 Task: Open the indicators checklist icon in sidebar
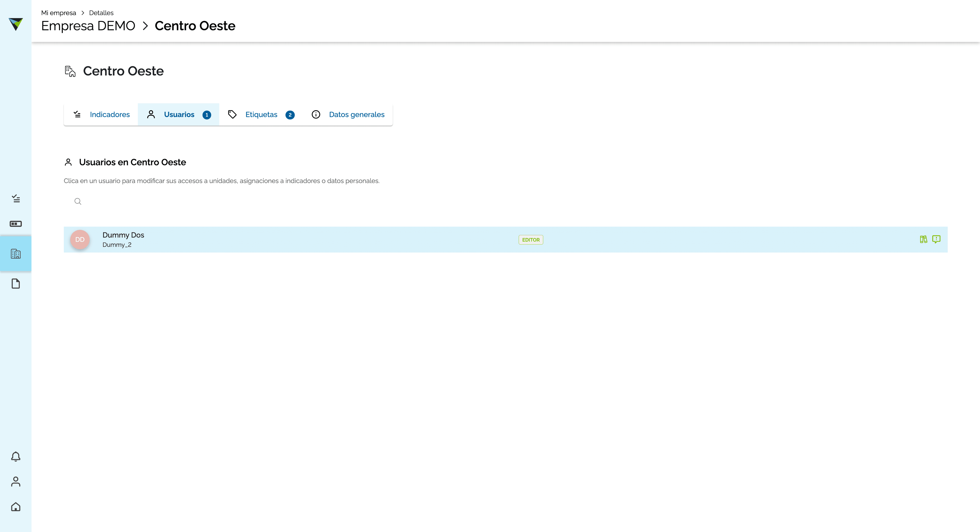[x=16, y=199]
